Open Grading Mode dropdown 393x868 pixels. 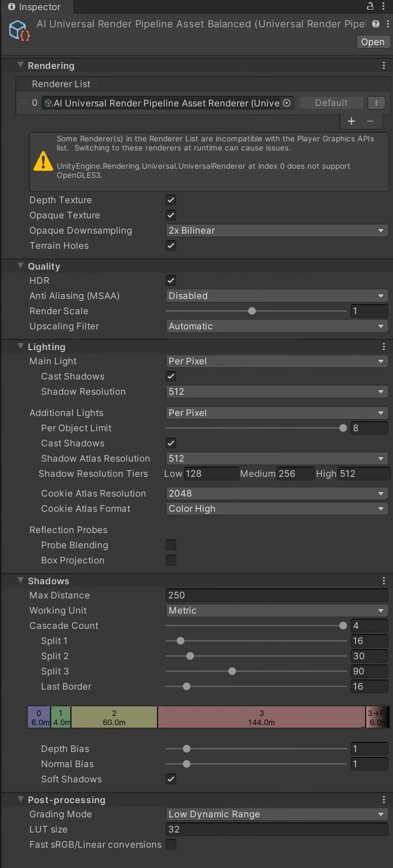[x=277, y=814]
